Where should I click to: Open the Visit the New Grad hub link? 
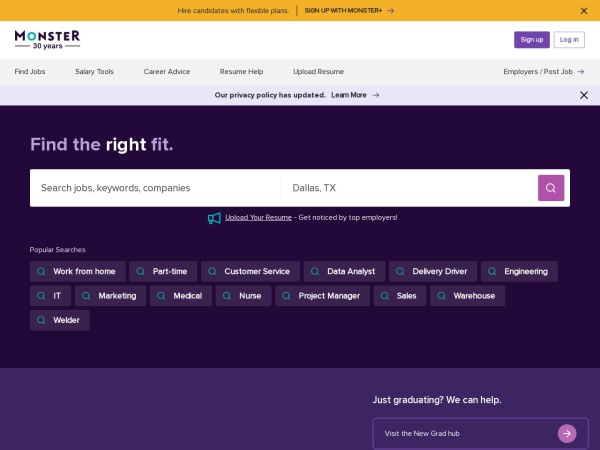click(481, 433)
